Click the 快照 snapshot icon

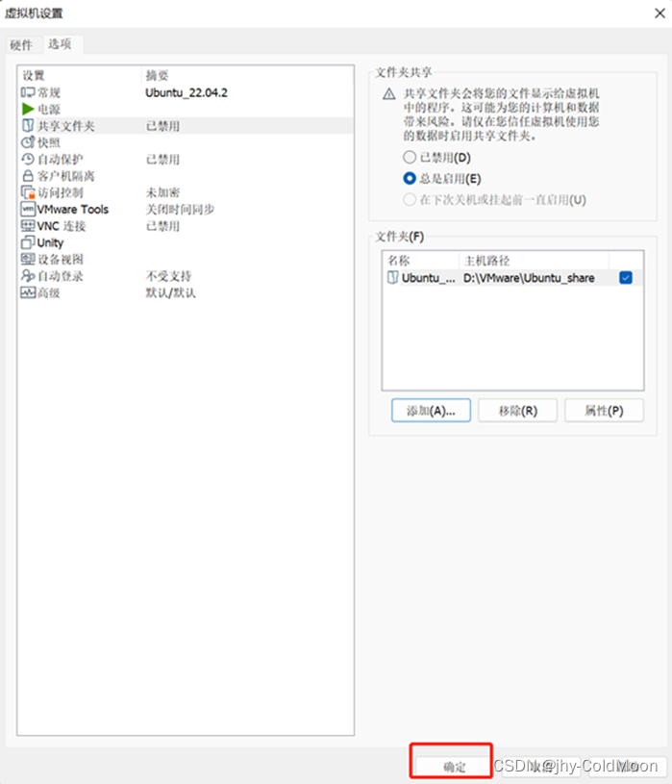(28, 142)
